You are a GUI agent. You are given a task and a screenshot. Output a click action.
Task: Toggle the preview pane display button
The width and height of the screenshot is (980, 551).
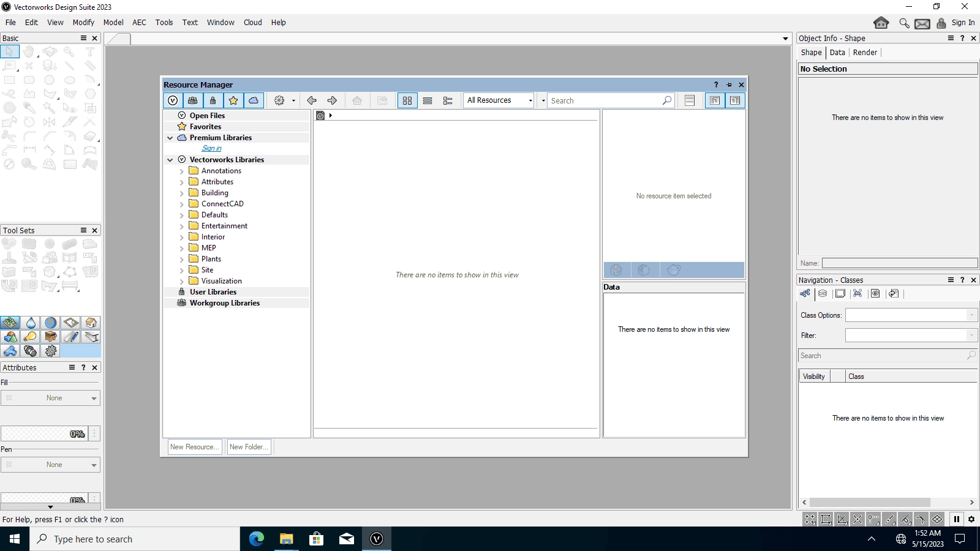735,100
